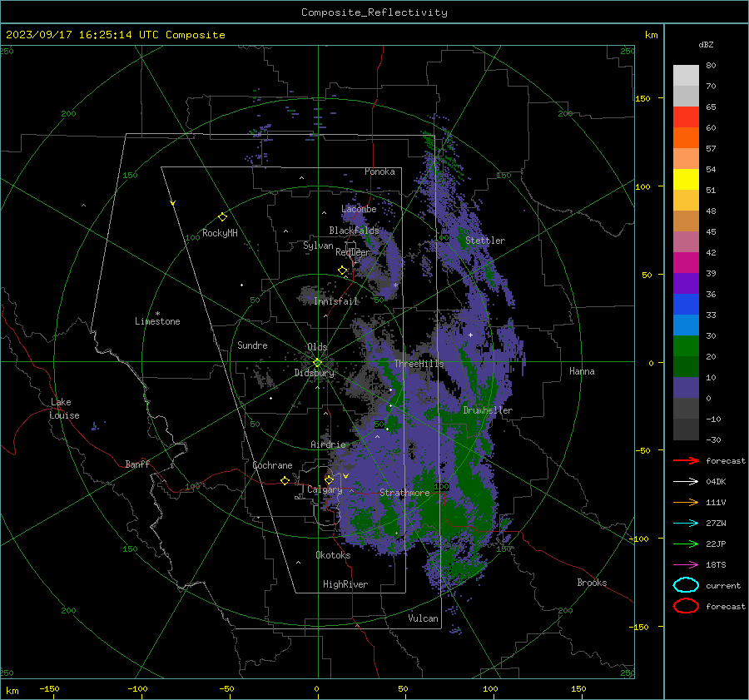Click the bright green 30 dBZ swatch

[x=686, y=345]
